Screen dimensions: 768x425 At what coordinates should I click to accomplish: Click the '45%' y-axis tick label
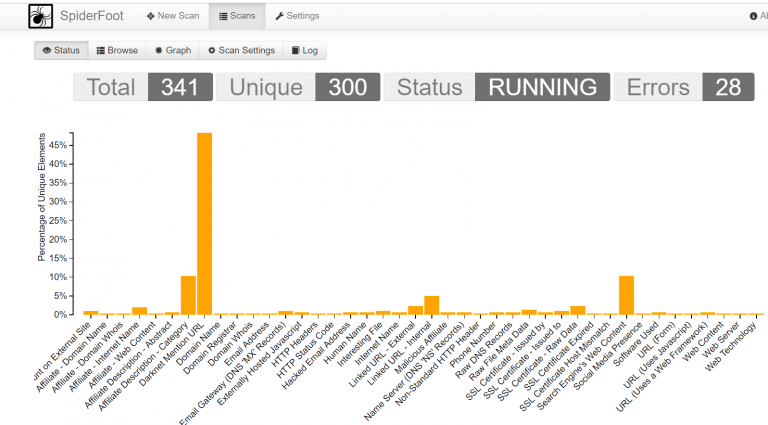(x=58, y=145)
